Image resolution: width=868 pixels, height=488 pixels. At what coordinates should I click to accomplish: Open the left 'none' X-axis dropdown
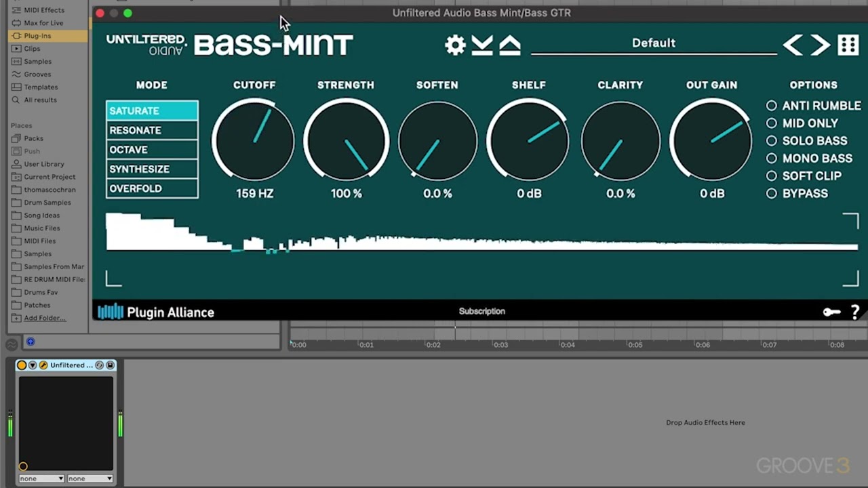[41, 479]
